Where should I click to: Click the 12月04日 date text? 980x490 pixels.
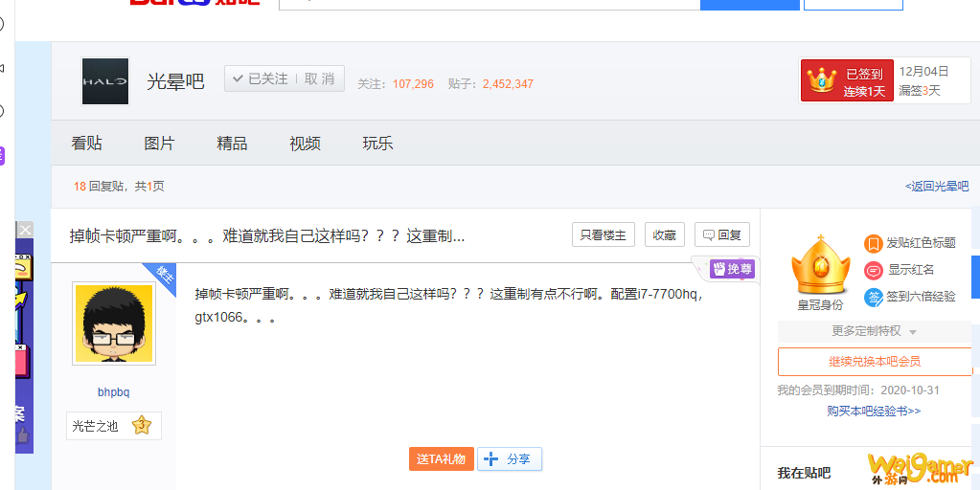(x=923, y=71)
